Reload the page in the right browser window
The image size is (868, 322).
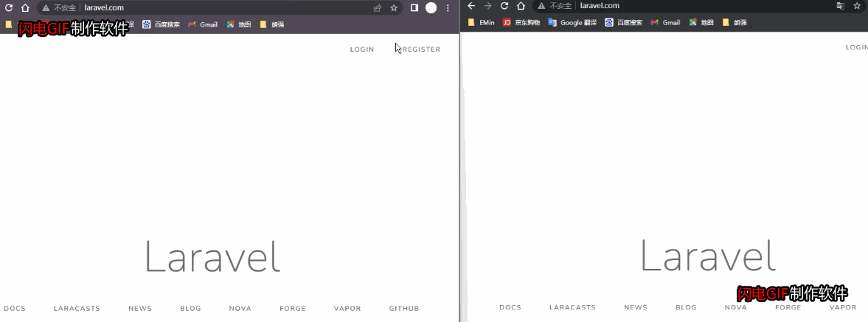click(504, 6)
